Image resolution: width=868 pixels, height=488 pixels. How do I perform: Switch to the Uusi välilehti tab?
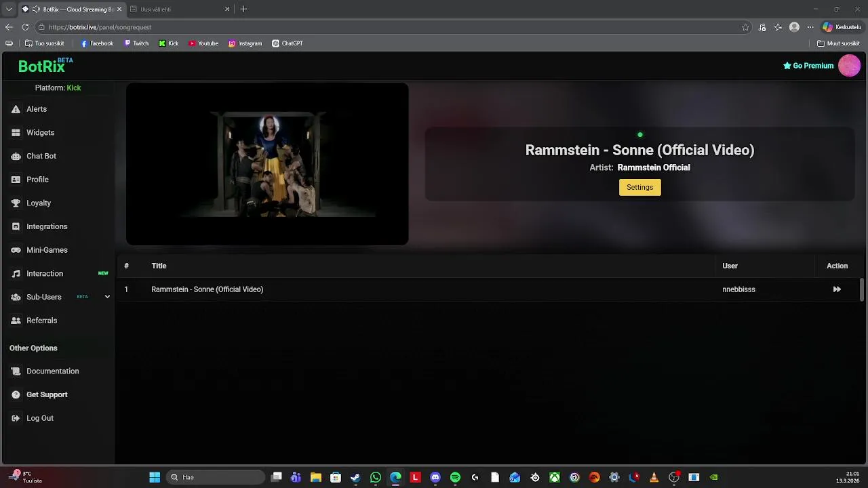point(180,9)
